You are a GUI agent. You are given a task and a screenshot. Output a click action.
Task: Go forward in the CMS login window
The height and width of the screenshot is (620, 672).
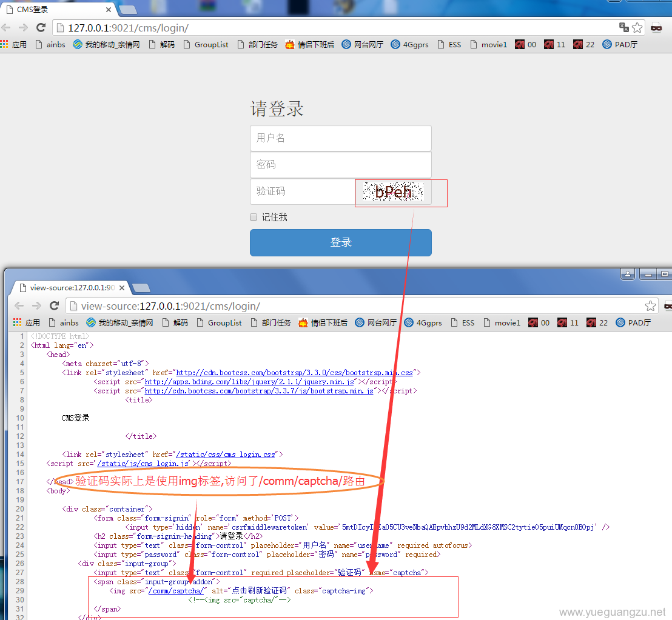pos(23,28)
